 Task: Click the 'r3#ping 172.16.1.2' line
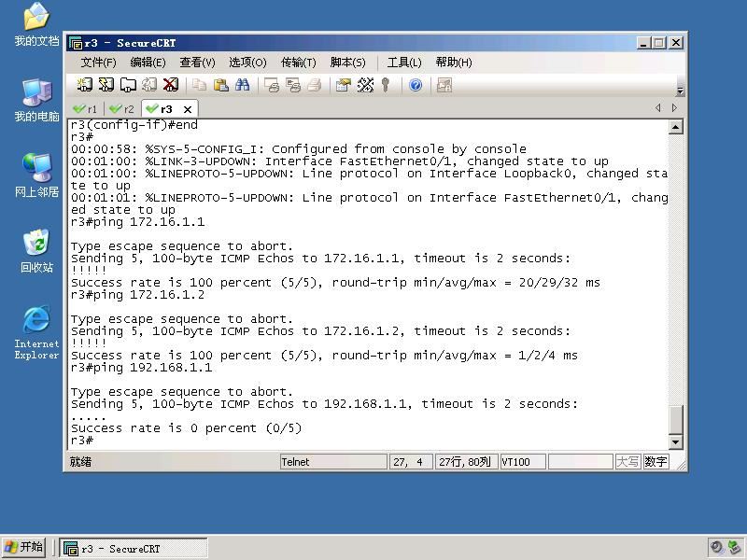137,295
